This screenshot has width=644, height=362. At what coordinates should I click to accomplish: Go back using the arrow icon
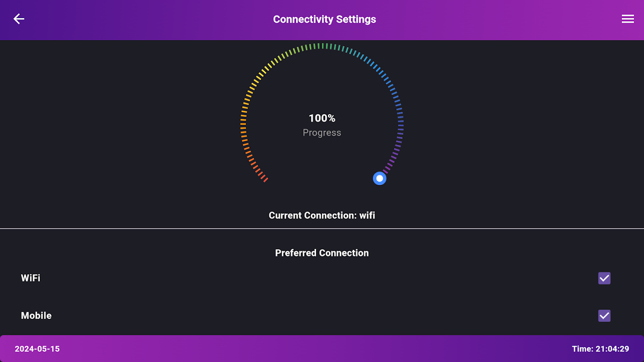tap(19, 19)
